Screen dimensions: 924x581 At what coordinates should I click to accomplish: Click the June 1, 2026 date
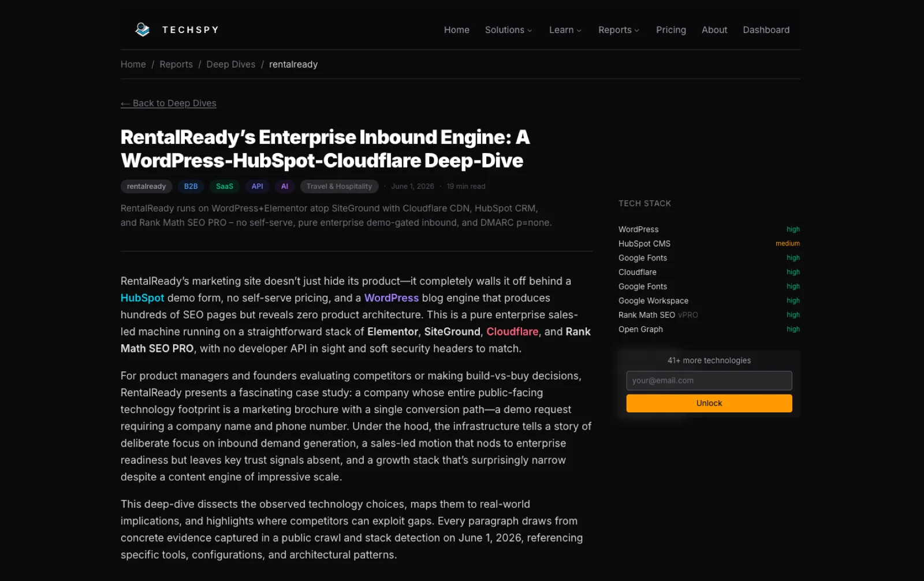pos(412,187)
